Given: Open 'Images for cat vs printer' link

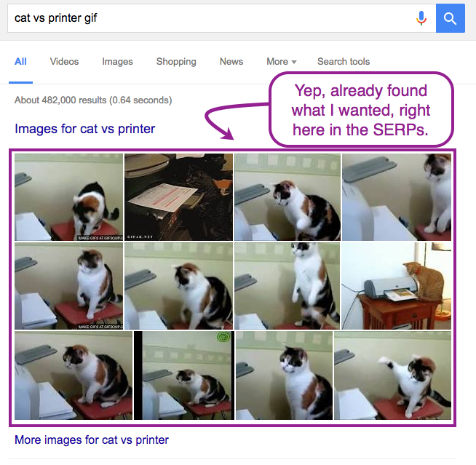Looking at the screenshot, I should [84, 129].
